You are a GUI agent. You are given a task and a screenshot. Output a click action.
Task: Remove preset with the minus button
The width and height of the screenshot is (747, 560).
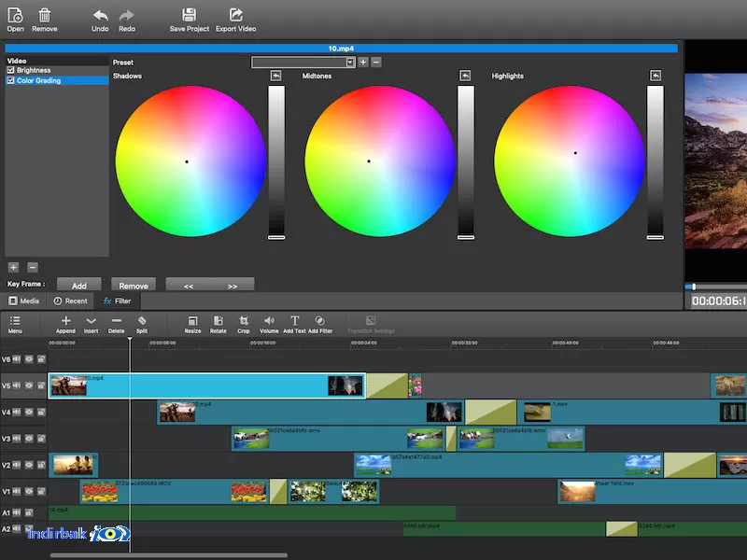pos(376,62)
